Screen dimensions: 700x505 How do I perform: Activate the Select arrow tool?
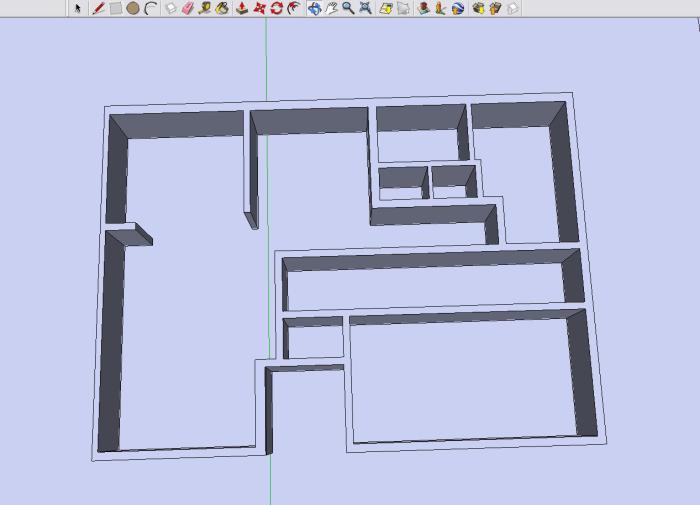point(78,8)
